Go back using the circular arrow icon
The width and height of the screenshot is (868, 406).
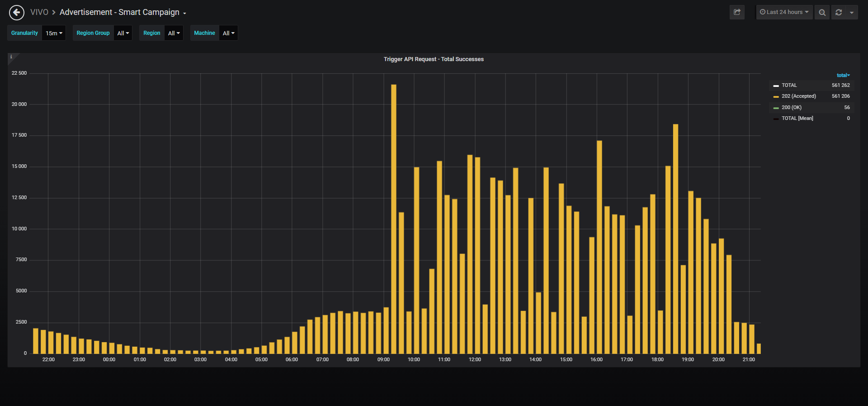pyautogui.click(x=17, y=12)
